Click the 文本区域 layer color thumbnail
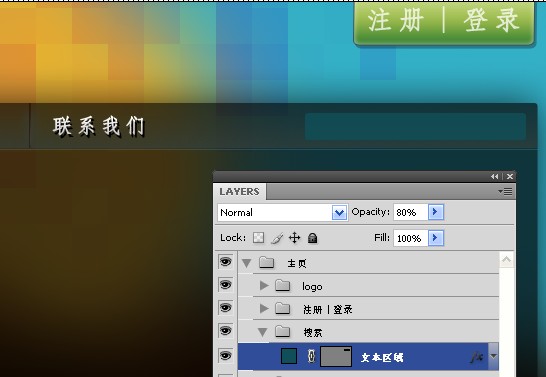This screenshot has height=377, width=546. [289, 356]
